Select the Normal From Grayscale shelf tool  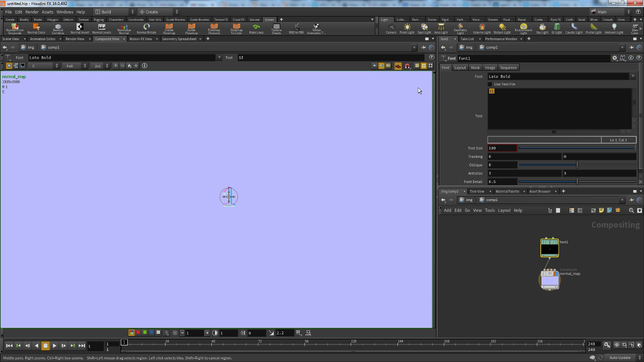click(15, 29)
